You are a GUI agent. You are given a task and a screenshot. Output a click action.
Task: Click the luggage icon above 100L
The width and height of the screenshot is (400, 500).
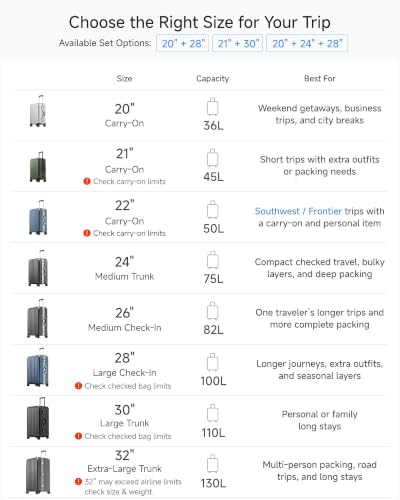pyautogui.click(x=213, y=362)
